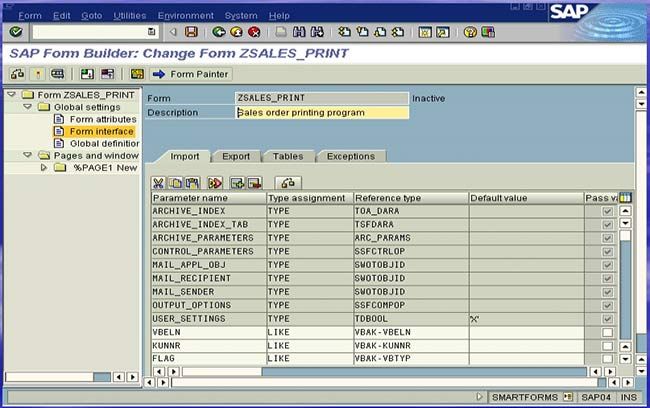650x408 pixels.
Task: Toggle Pass value checkbox for CONTROL_PARAMETERS
Action: [x=607, y=252]
